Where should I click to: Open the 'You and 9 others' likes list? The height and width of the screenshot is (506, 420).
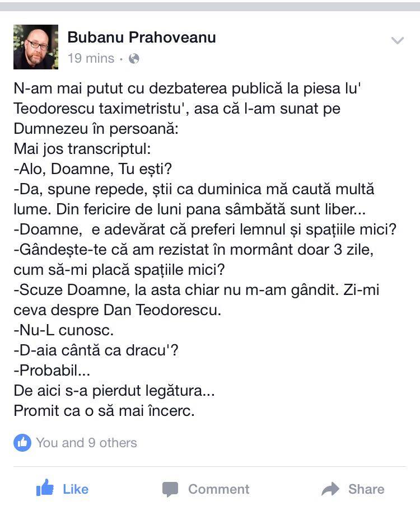pyautogui.click(x=86, y=443)
